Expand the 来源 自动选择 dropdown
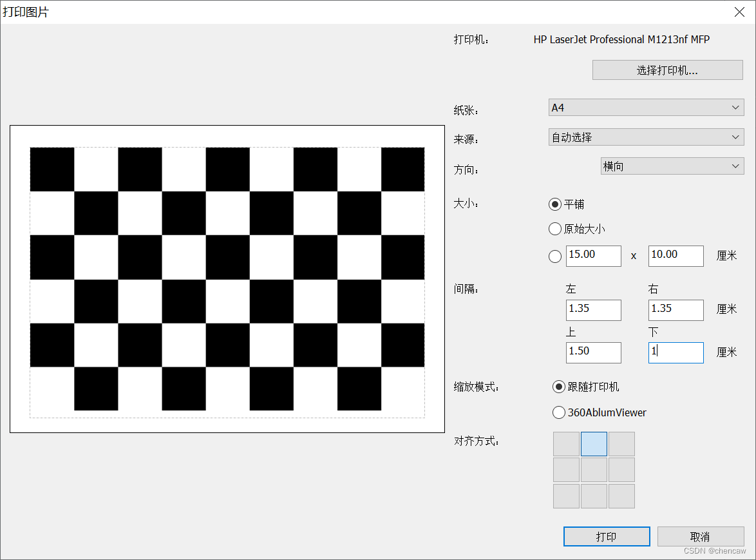Viewport: 756px width, 560px height. tap(646, 137)
